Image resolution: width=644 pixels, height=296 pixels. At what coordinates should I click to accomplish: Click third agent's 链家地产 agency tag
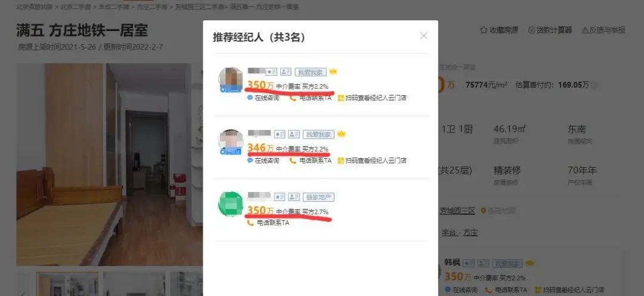coord(318,197)
